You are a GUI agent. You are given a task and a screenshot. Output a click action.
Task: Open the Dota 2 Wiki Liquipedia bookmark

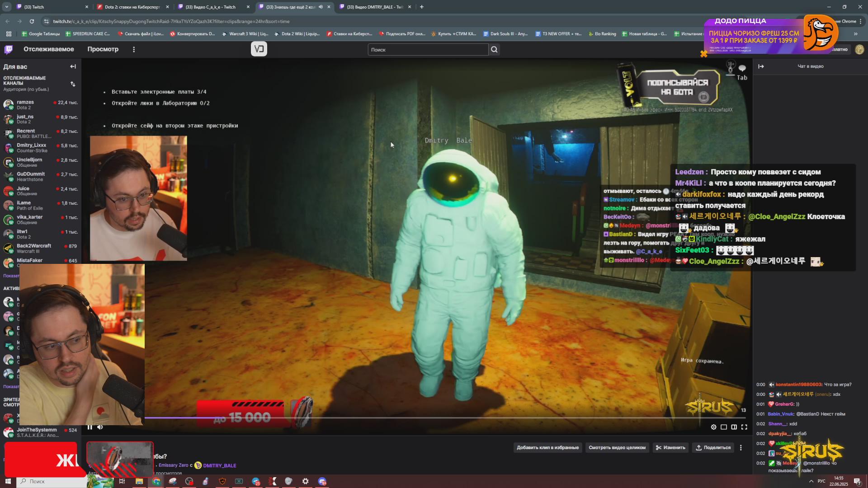[297, 34]
